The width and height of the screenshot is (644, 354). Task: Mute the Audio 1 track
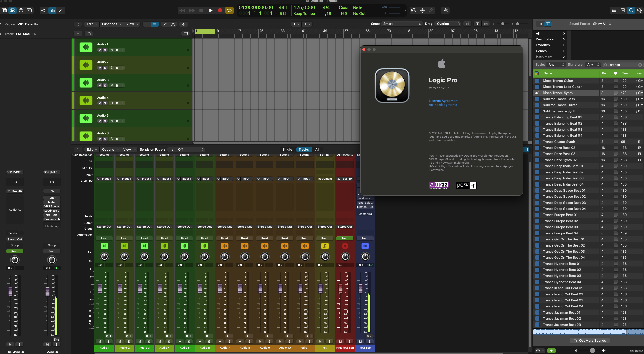coord(100,50)
